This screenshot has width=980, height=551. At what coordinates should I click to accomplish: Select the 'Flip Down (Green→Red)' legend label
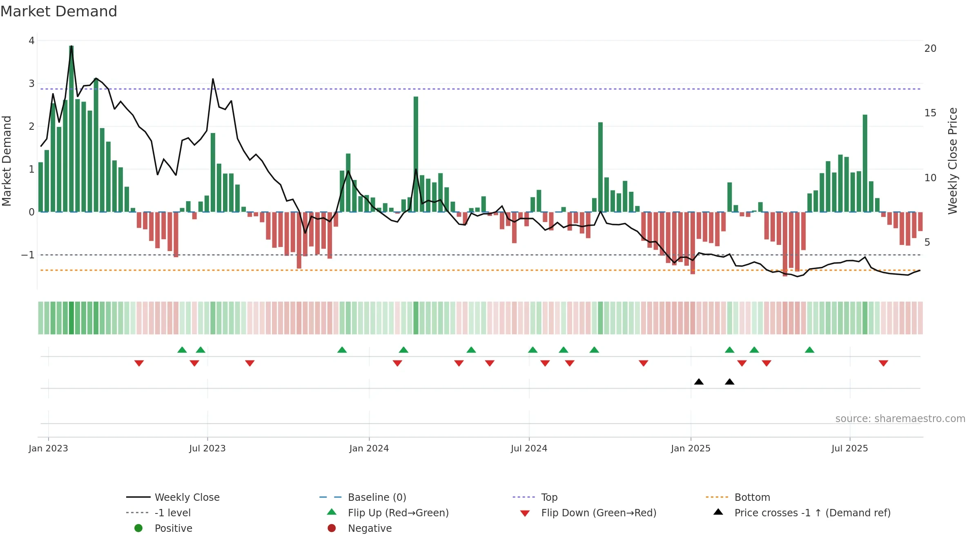point(599,513)
